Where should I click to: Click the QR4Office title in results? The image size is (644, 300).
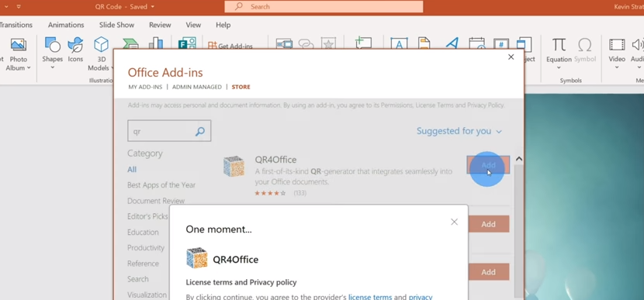pyautogui.click(x=275, y=160)
